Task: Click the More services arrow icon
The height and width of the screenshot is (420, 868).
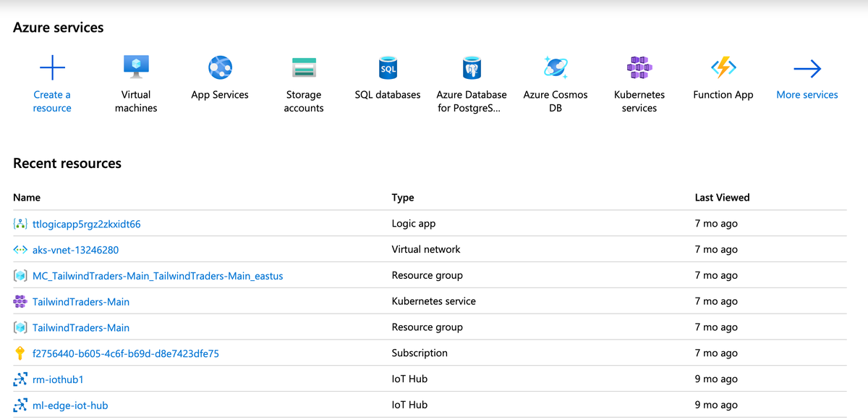Action: [807, 69]
